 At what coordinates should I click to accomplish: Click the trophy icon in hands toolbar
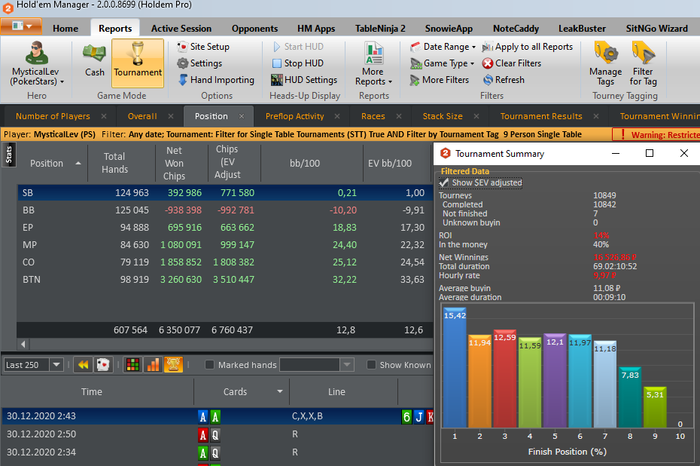(173, 365)
